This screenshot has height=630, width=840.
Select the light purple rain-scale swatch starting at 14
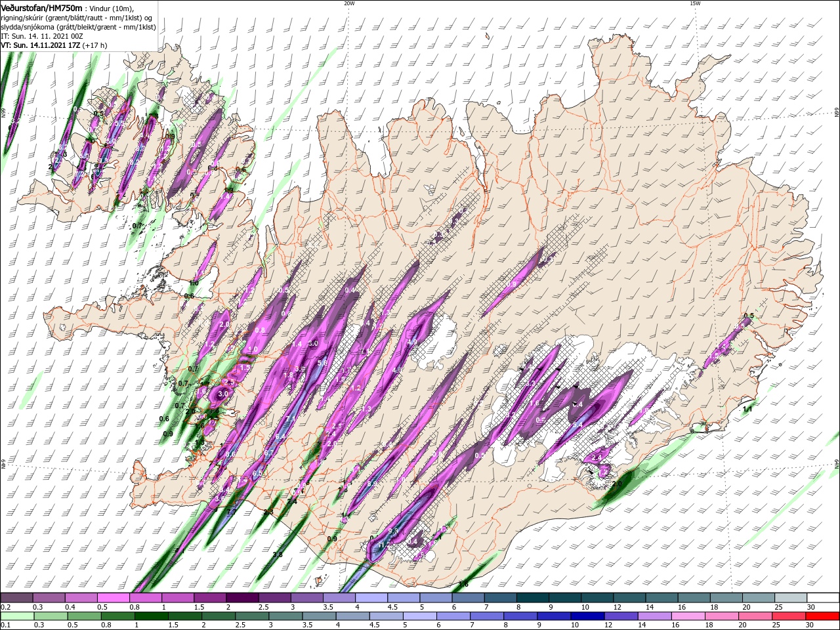click(x=655, y=616)
